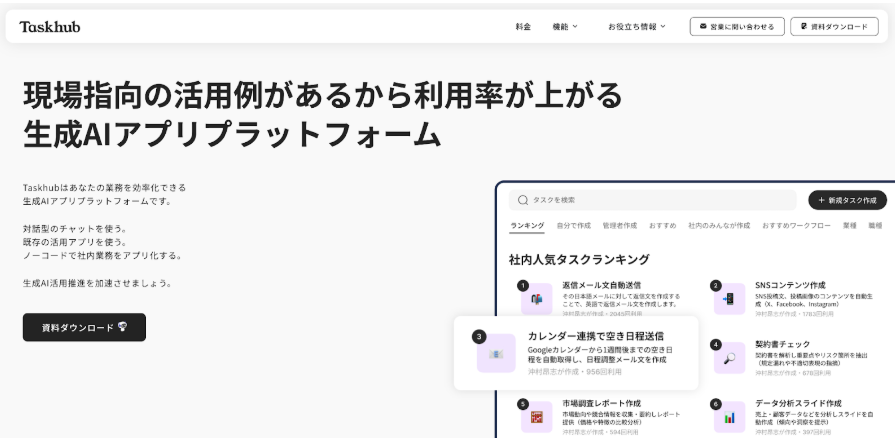895x438 pixels.
Task: Click the document icon in header 資料ダウンロード
Action: [x=804, y=26]
